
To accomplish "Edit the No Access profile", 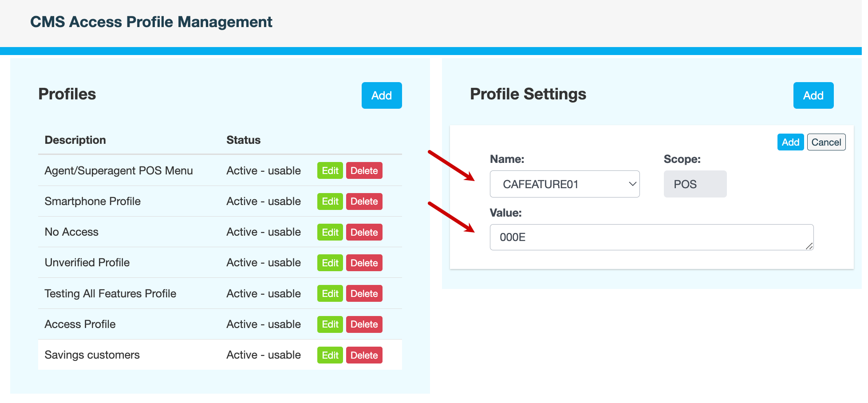I will (330, 232).
